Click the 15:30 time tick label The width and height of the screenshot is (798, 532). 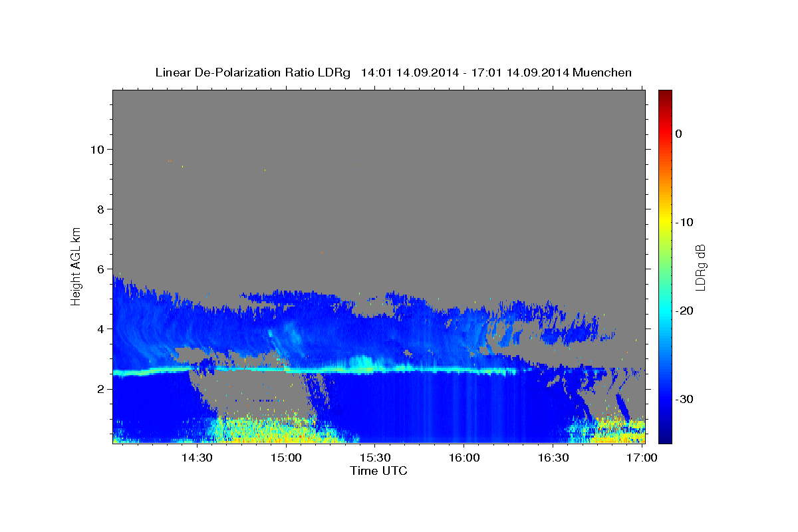tap(375, 458)
